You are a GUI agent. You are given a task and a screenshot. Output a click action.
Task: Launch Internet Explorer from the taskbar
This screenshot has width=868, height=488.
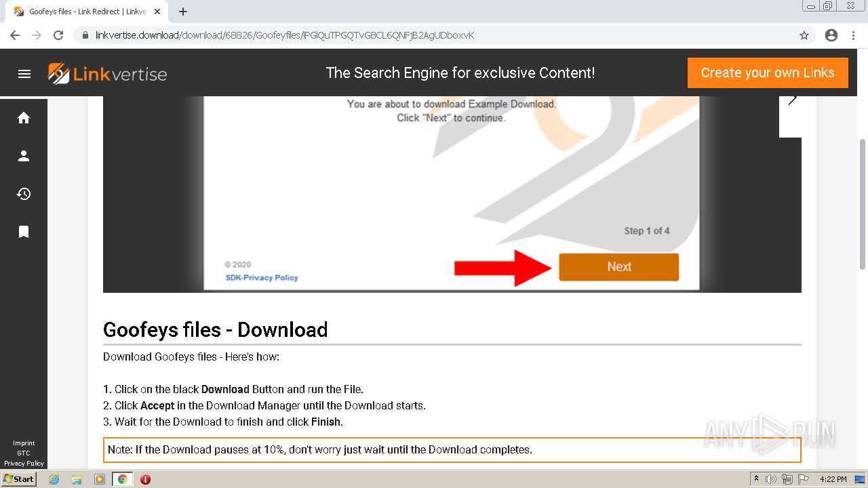54,479
